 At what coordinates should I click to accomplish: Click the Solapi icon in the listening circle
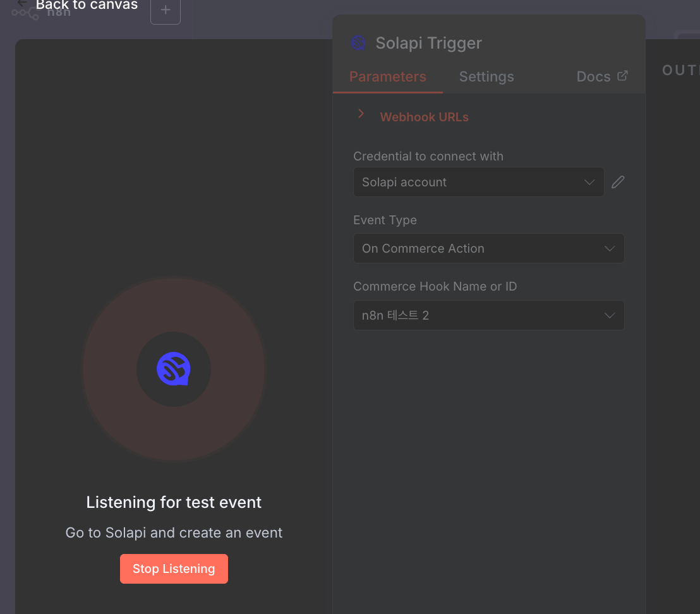click(x=174, y=370)
